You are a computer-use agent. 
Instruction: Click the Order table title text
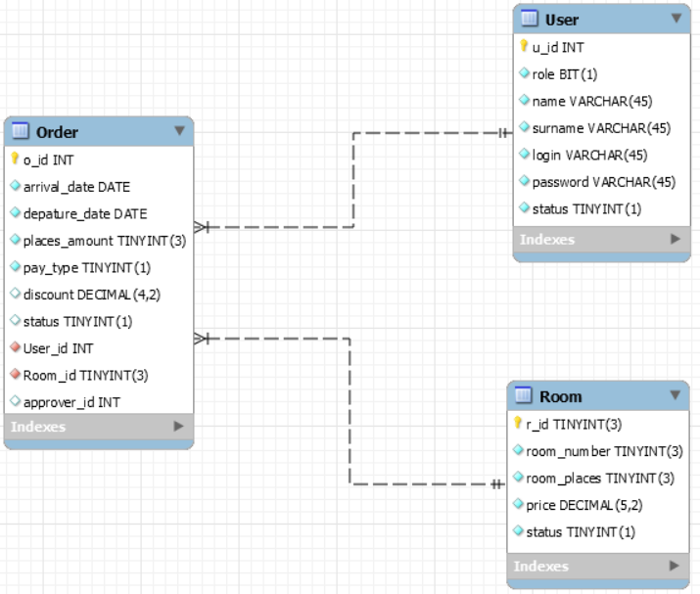tap(57, 132)
